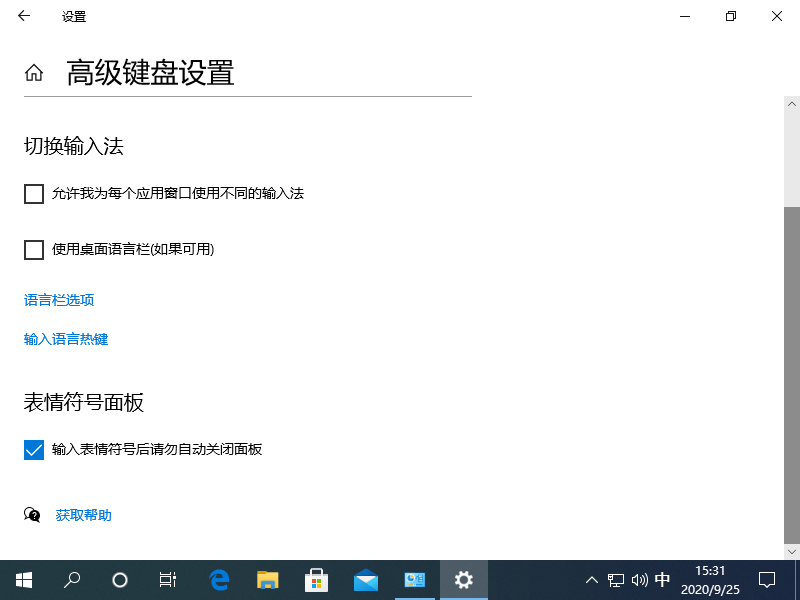Open the Mail app from the taskbar

point(365,579)
